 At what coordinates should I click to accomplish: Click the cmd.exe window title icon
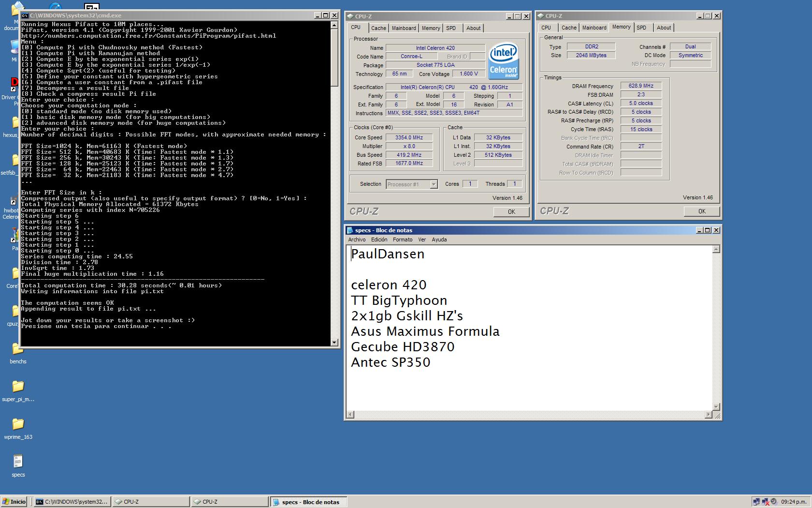click(x=25, y=15)
